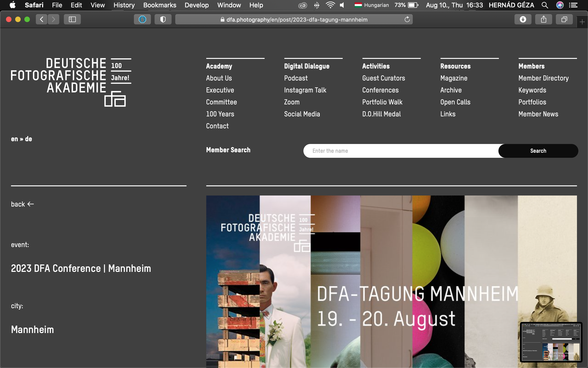The image size is (588, 368).
Task: Click the site lock icon in address bar
Action: [x=222, y=20]
